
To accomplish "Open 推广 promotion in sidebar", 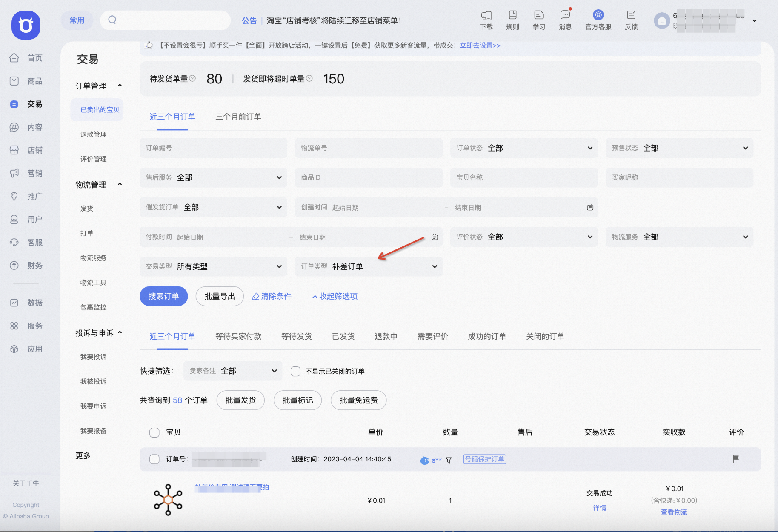I will pyautogui.click(x=26, y=196).
